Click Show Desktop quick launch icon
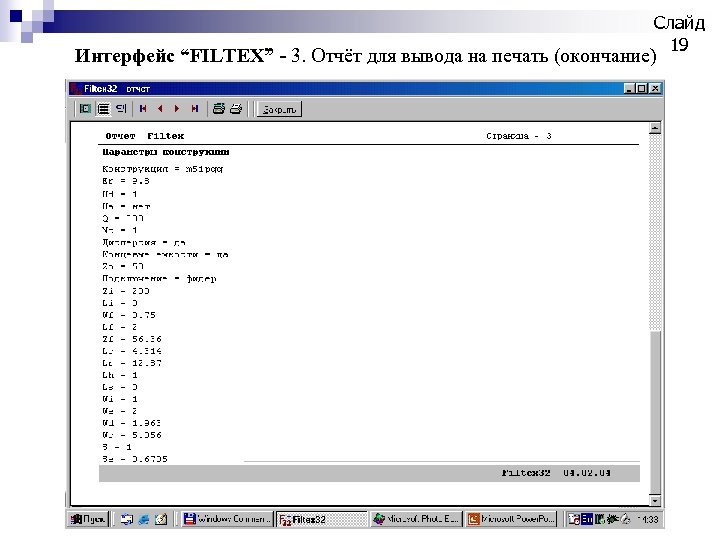 coord(127,519)
